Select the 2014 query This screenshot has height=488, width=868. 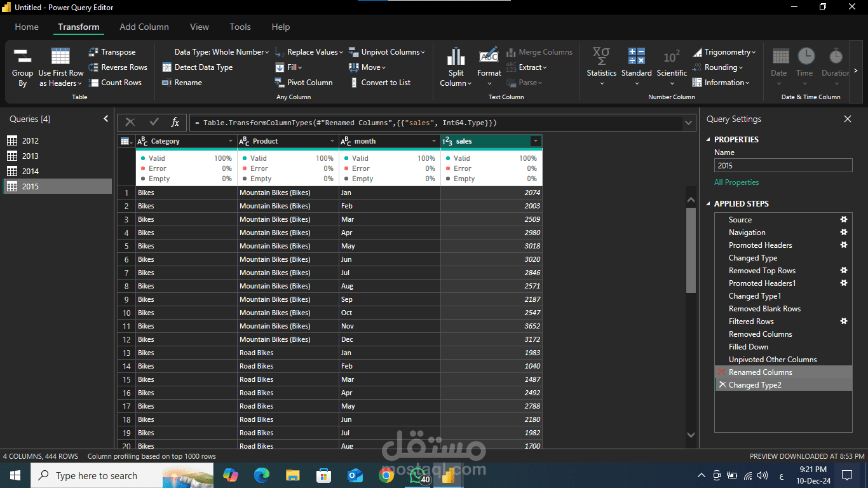57,171
